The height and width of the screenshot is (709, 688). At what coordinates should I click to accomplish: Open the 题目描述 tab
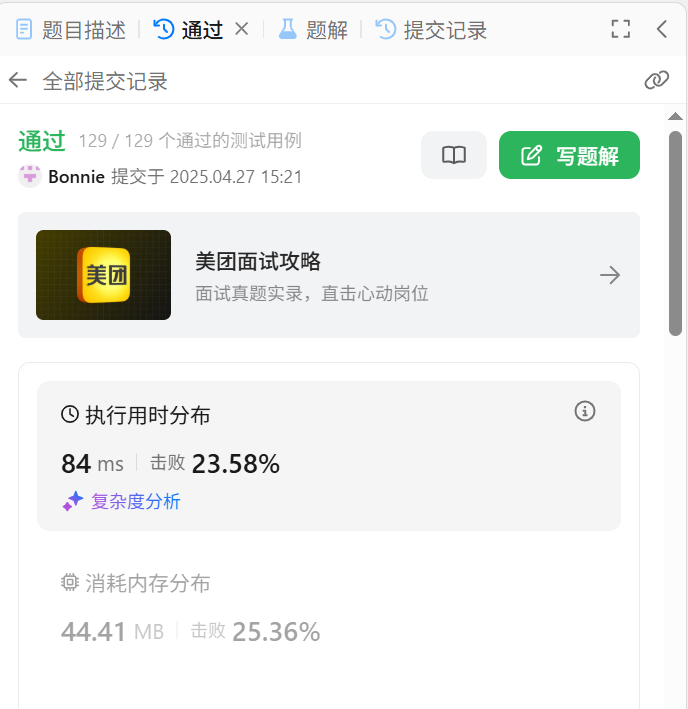click(x=71, y=30)
